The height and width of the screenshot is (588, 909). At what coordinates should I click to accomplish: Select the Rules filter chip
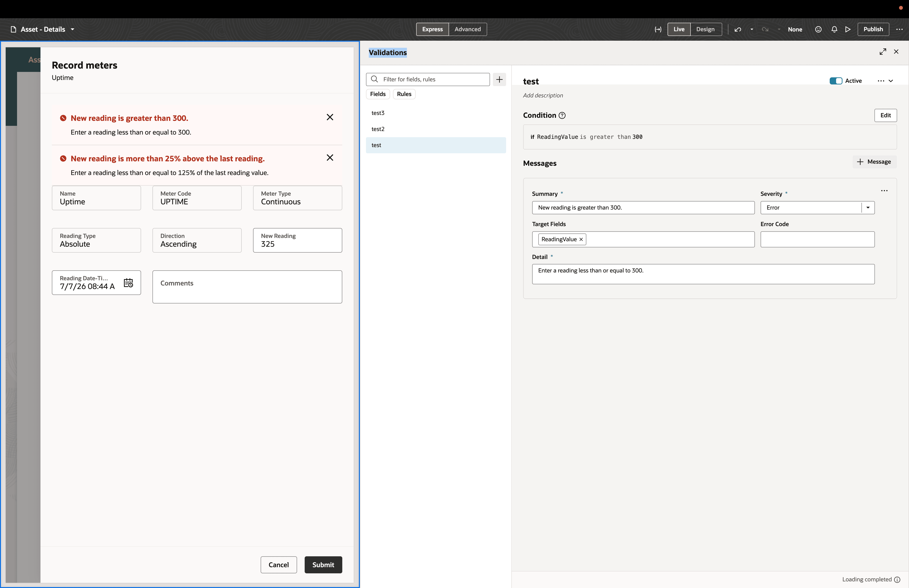click(404, 94)
